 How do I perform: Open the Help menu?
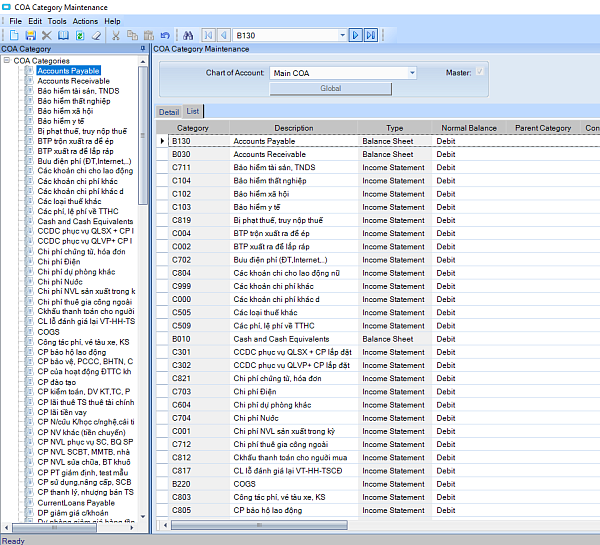click(x=112, y=21)
